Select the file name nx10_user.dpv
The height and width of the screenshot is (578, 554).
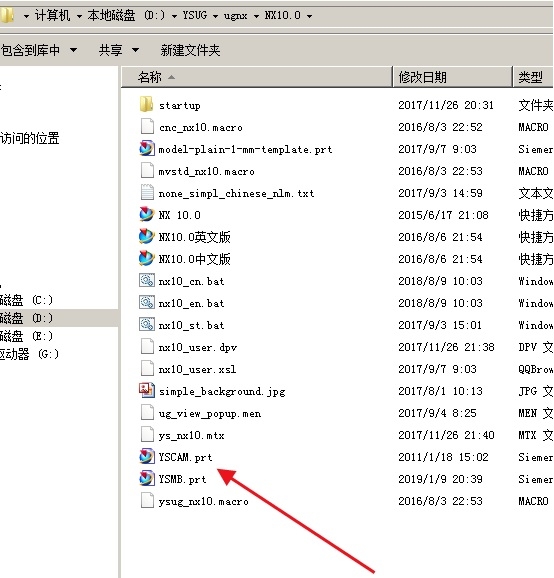coord(198,347)
